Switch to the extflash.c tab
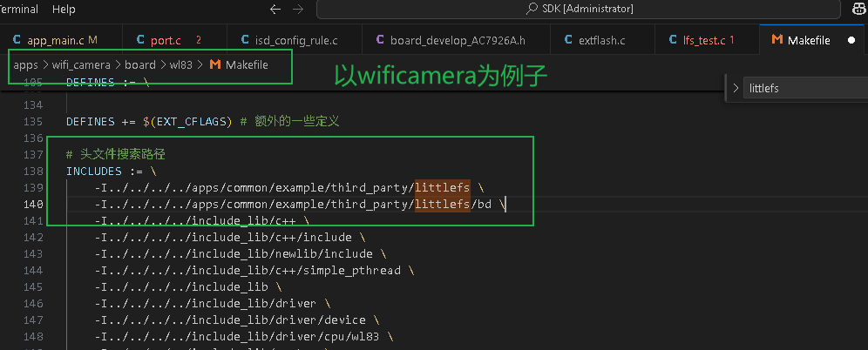The height and width of the screenshot is (350, 868). (x=602, y=40)
